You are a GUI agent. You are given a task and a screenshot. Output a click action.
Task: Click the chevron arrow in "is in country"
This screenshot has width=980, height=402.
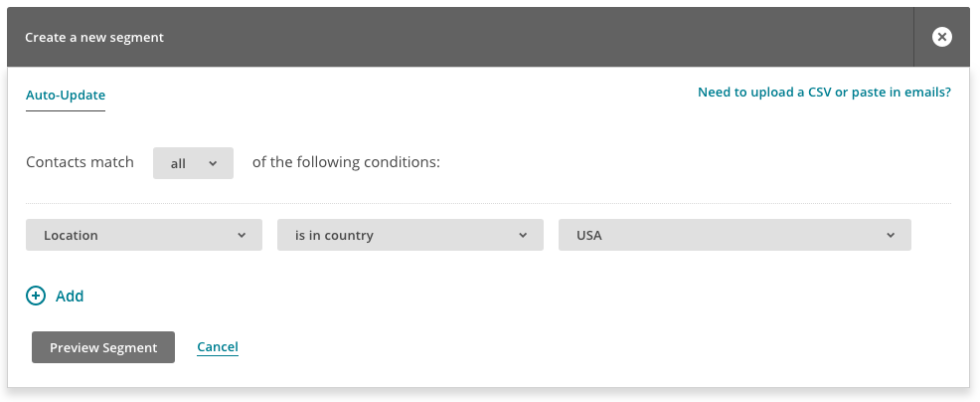coord(523,236)
